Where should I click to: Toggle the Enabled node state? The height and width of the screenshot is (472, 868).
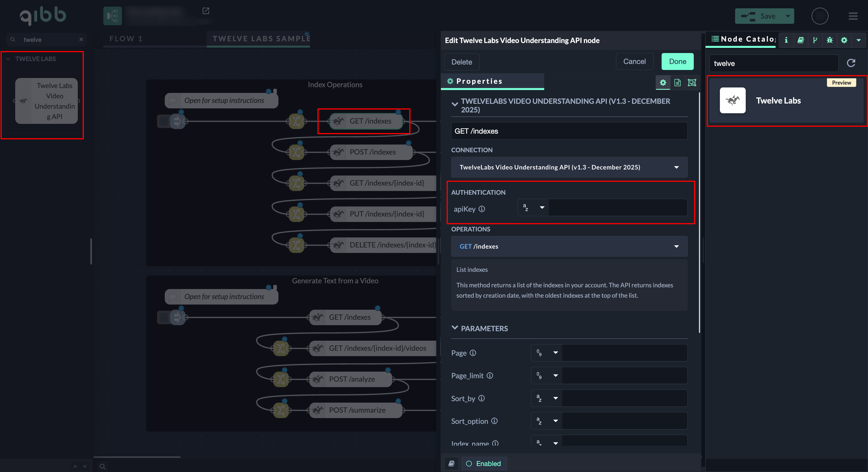484,464
